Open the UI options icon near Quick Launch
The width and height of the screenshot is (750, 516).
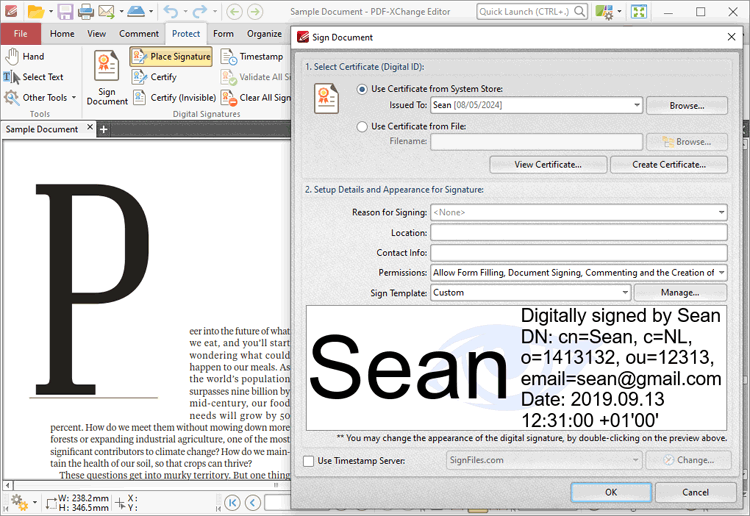[604, 11]
